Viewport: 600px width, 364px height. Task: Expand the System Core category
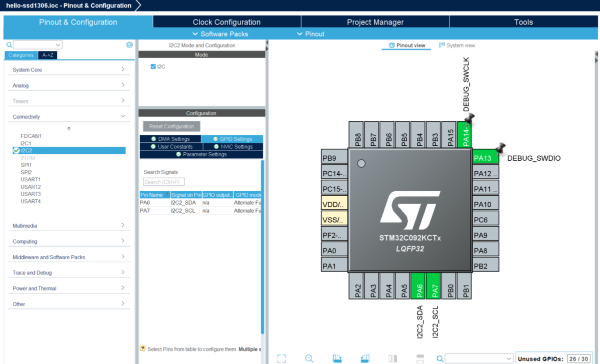tap(68, 70)
